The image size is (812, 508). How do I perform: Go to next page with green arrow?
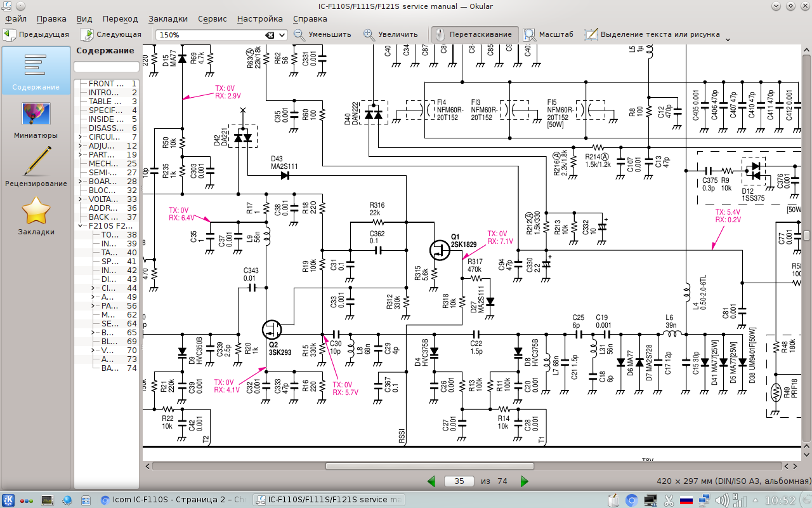[524, 481]
